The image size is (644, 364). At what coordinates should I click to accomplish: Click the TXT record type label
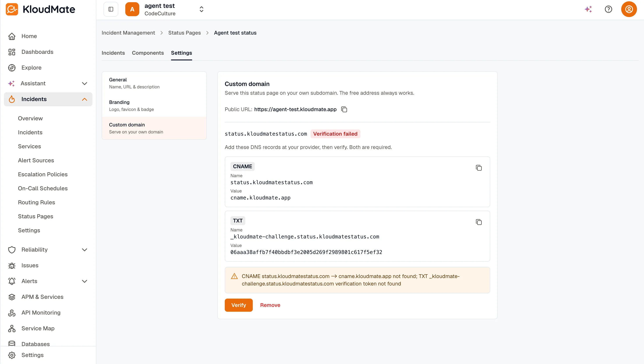237,221
